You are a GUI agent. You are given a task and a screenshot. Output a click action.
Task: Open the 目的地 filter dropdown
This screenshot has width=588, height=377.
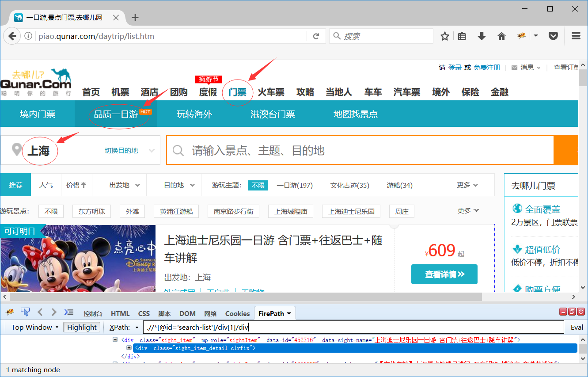pos(179,185)
